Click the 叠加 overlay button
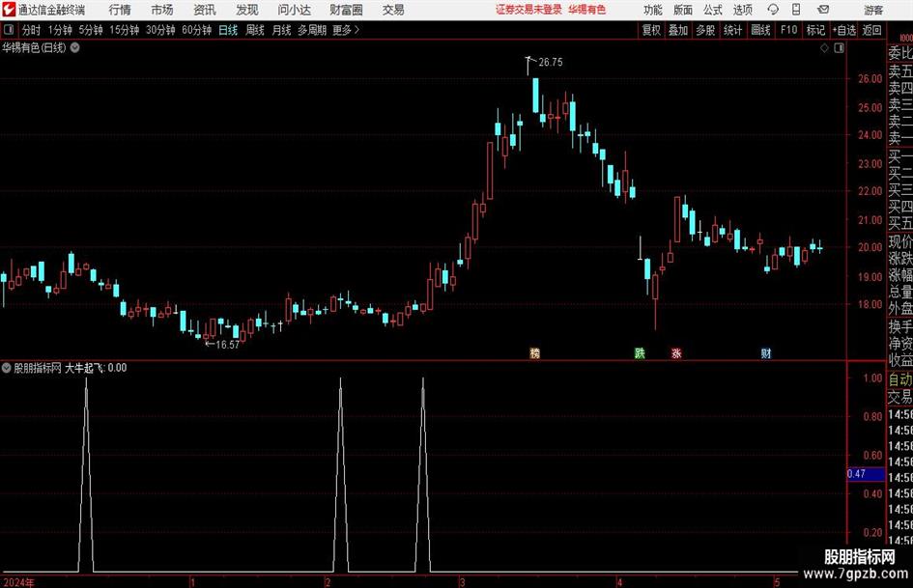 click(x=678, y=30)
